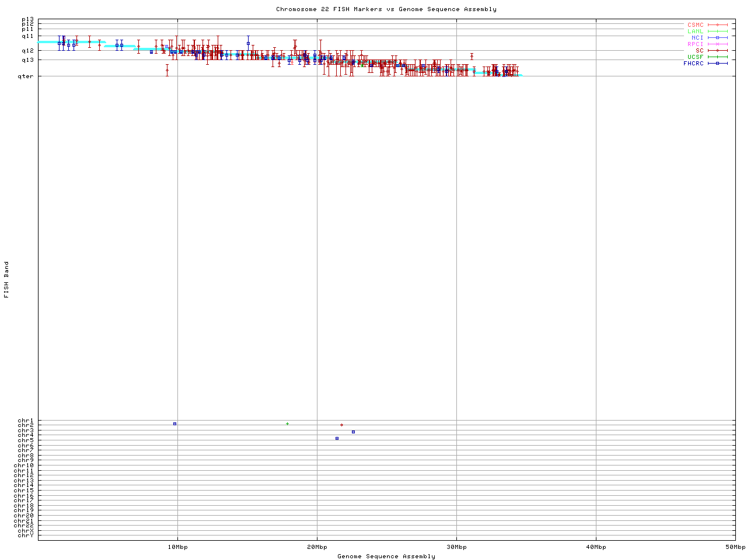Click the LANL legend marker symbol

[717, 32]
